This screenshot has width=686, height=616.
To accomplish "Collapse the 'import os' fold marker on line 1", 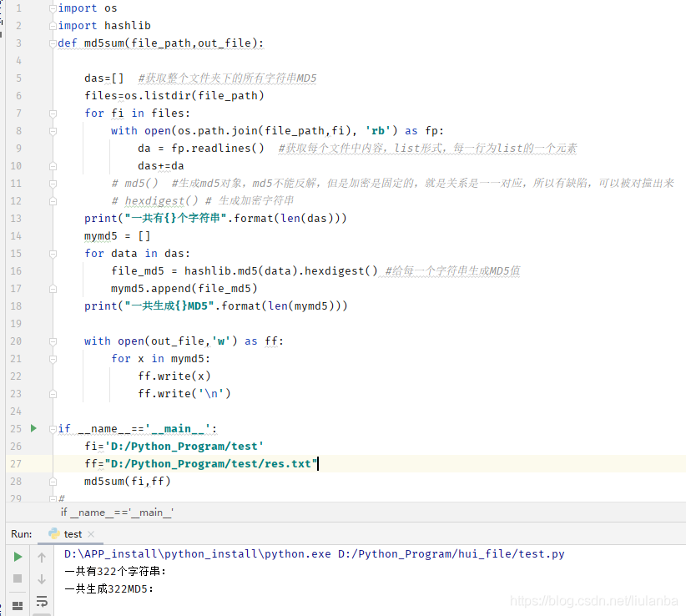I will click(x=53, y=8).
